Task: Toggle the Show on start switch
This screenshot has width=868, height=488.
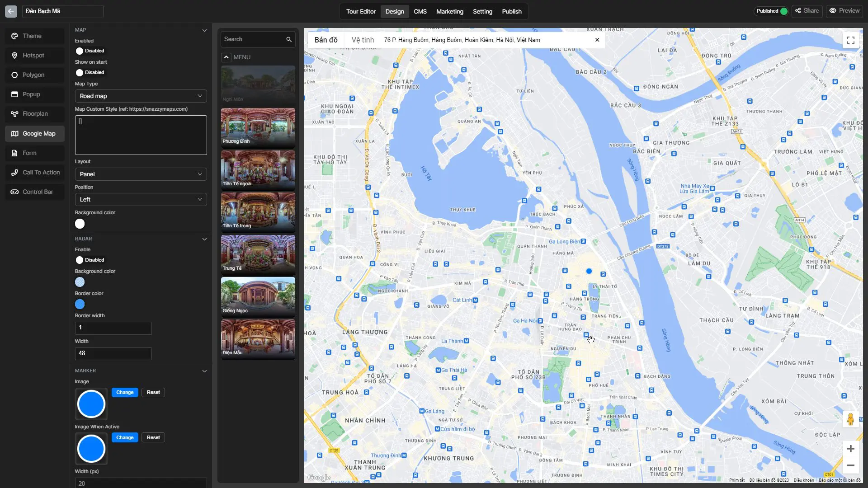Action: pos(80,73)
